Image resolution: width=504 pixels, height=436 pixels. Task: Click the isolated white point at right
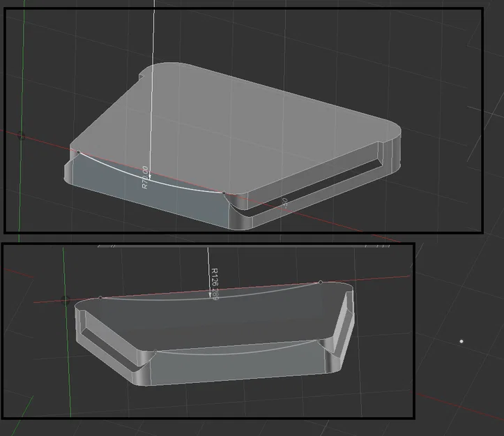coord(461,341)
